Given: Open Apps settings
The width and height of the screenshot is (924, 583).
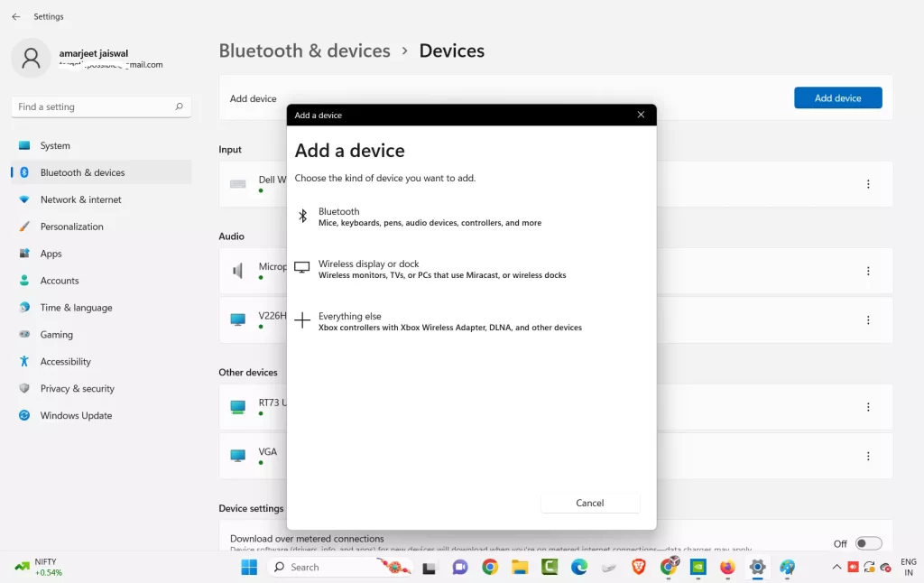Looking at the screenshot, I should 101,254.
